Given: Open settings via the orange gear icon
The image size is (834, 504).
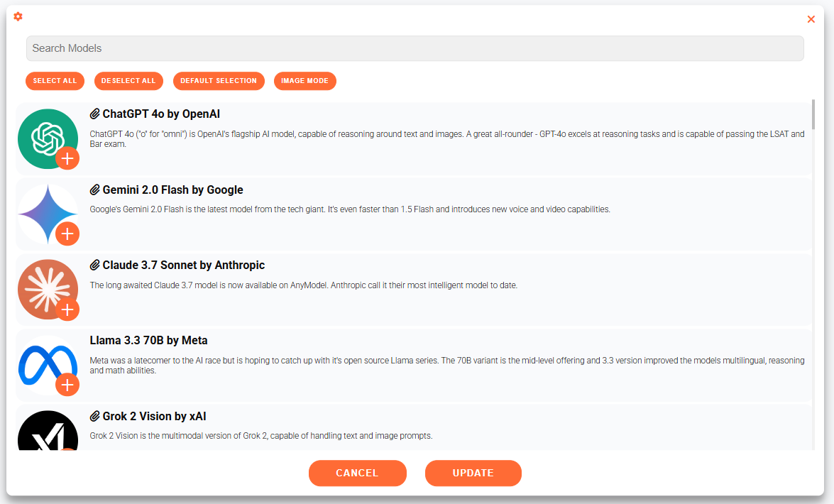Looking at the screenshot, I should point(18,16).
